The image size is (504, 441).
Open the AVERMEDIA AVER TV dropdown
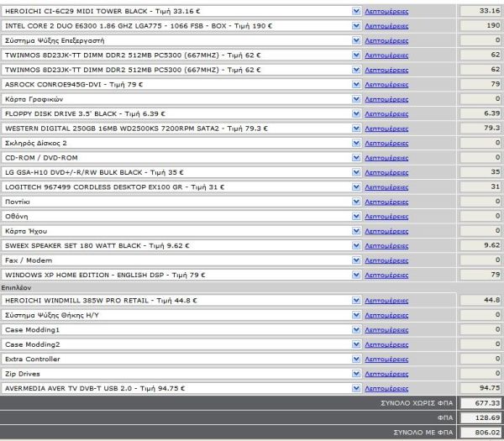pos(356,388)
